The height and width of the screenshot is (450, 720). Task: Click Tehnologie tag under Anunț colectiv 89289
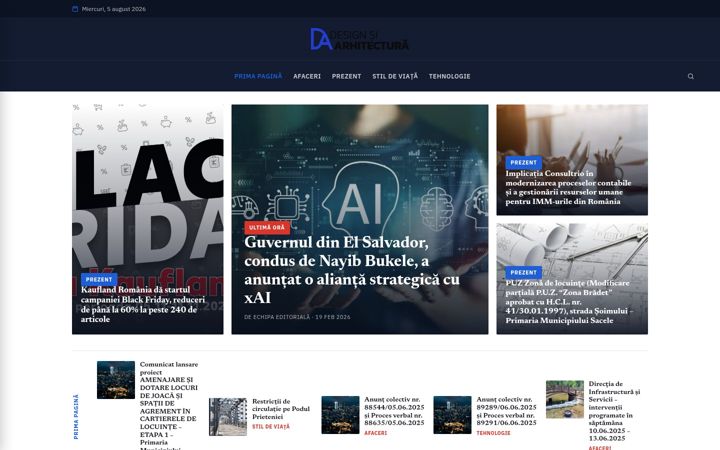coord(493,433)
